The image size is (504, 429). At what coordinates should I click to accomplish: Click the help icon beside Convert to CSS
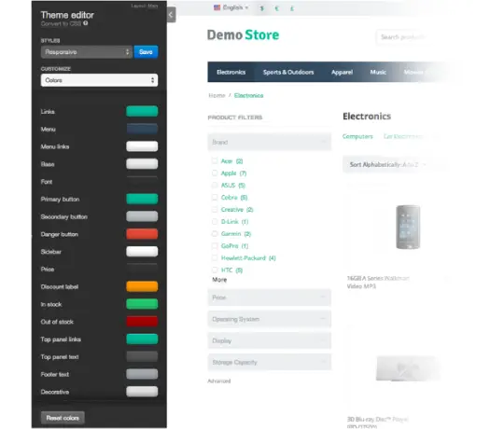86,23
